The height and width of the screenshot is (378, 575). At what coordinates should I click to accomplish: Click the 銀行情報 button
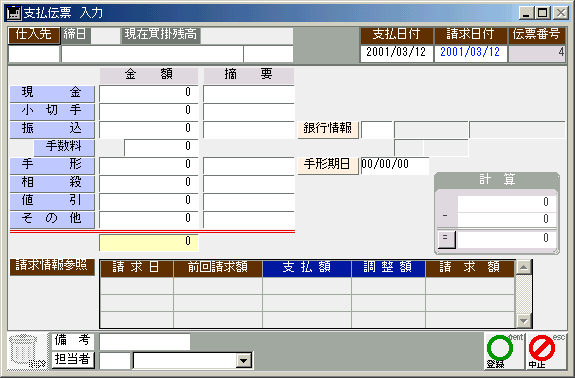(328, 129)
